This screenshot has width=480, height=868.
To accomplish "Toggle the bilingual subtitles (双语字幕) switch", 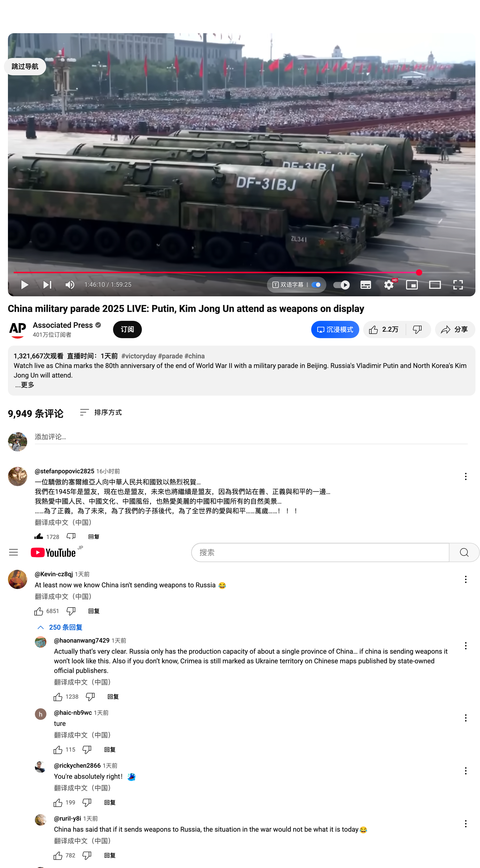I will [x=316, y=285].
